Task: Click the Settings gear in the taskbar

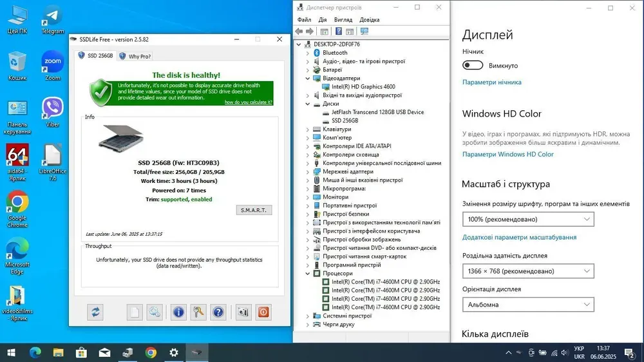Action: tap(173, 352)
